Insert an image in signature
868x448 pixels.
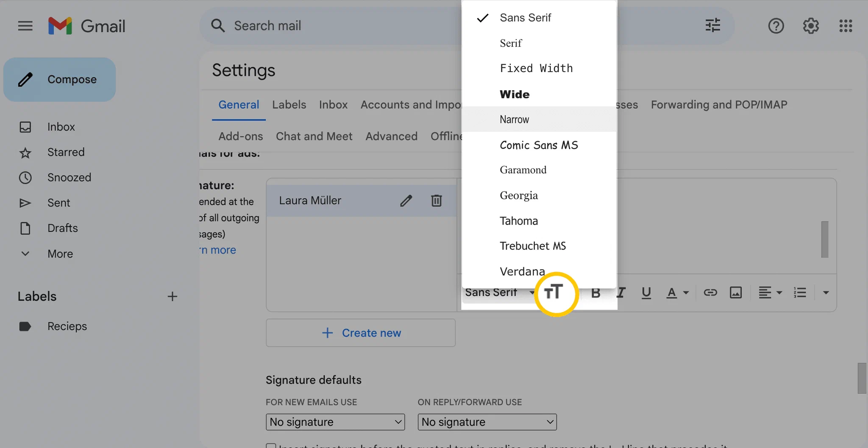coord(736,292)
